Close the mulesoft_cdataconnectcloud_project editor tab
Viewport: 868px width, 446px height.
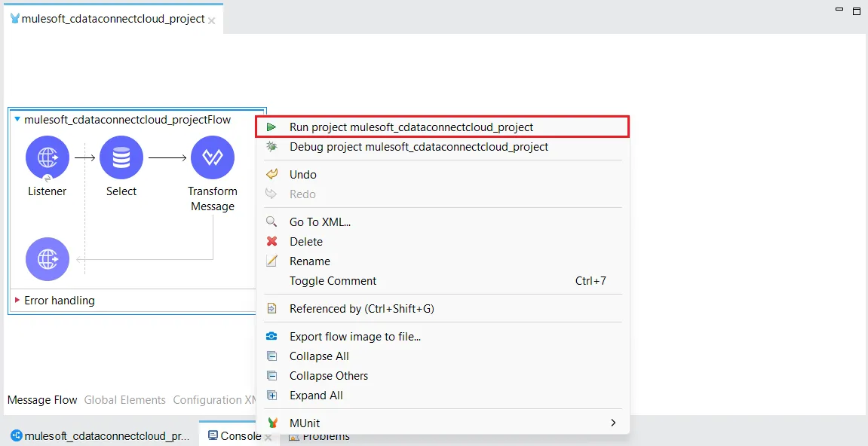click(x=212, y=20)
